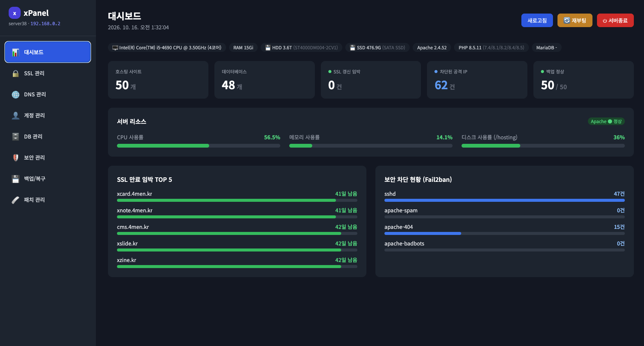The height and width of the screenshot is (346, 644).
Task: Click the 차단된 공격 IP card
Action: tap(477, 80)
